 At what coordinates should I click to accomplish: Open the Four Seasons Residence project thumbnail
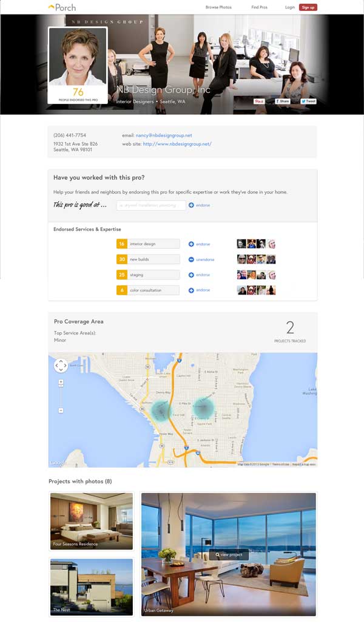[91, 521]
